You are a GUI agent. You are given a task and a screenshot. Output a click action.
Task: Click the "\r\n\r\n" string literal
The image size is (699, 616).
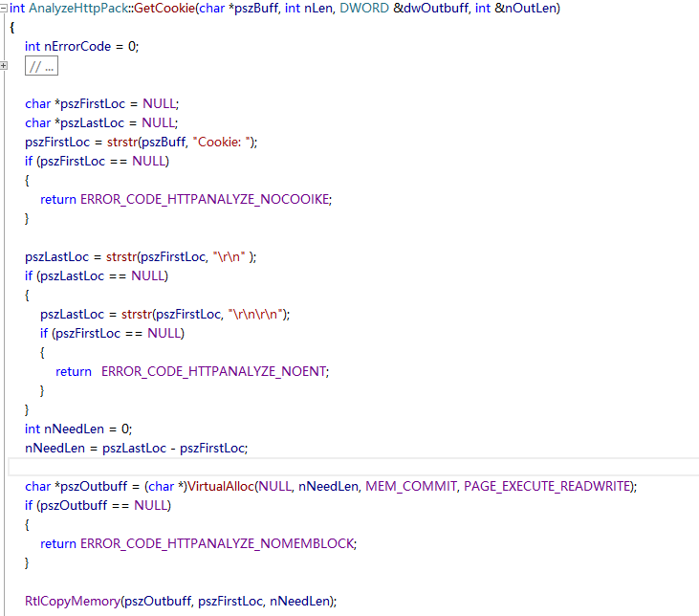[255, 315]
